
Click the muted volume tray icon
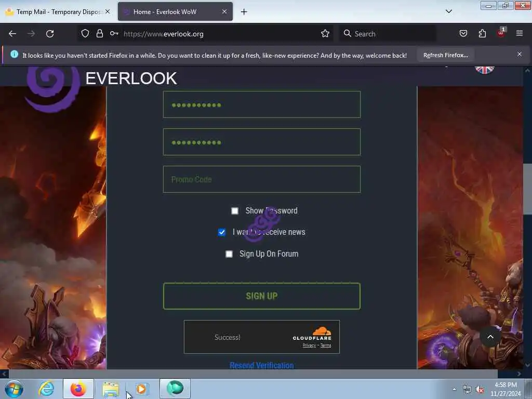tap(480, 390)
